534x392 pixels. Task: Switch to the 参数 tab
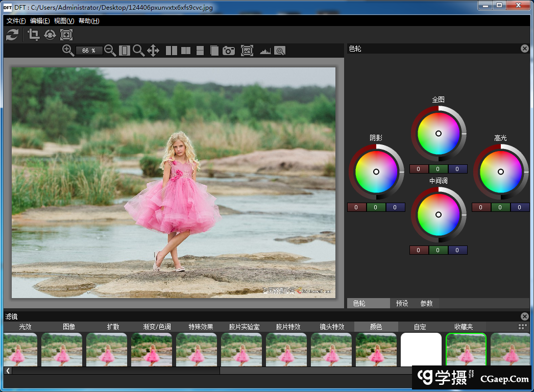426,303
